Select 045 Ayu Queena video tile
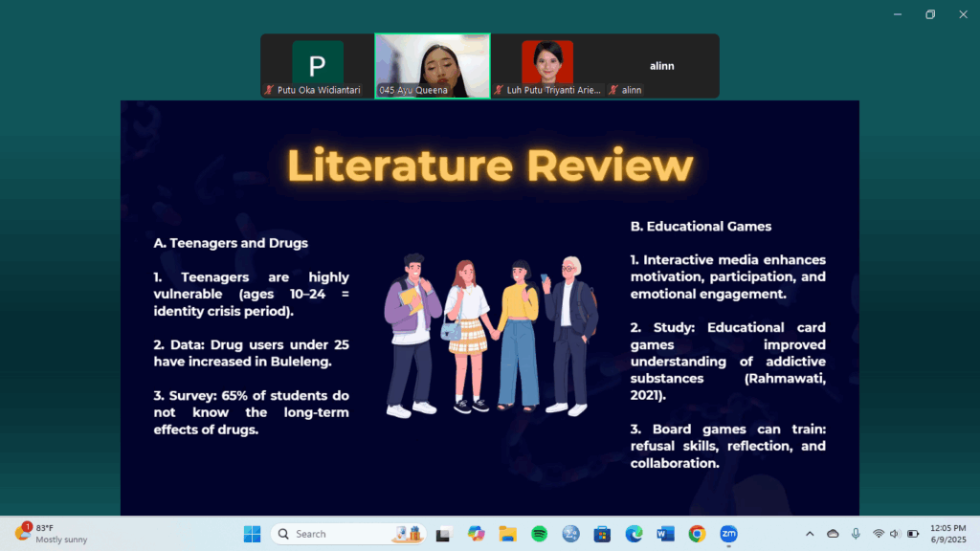Image resolution: width=980 pixels, height=551 pixels. click(x=433, y=66)
